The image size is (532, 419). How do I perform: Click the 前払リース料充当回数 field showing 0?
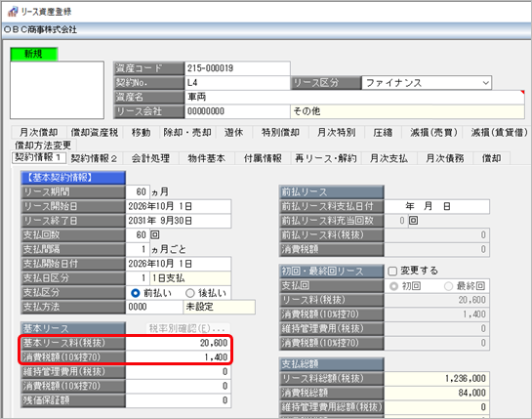[396, 221]
